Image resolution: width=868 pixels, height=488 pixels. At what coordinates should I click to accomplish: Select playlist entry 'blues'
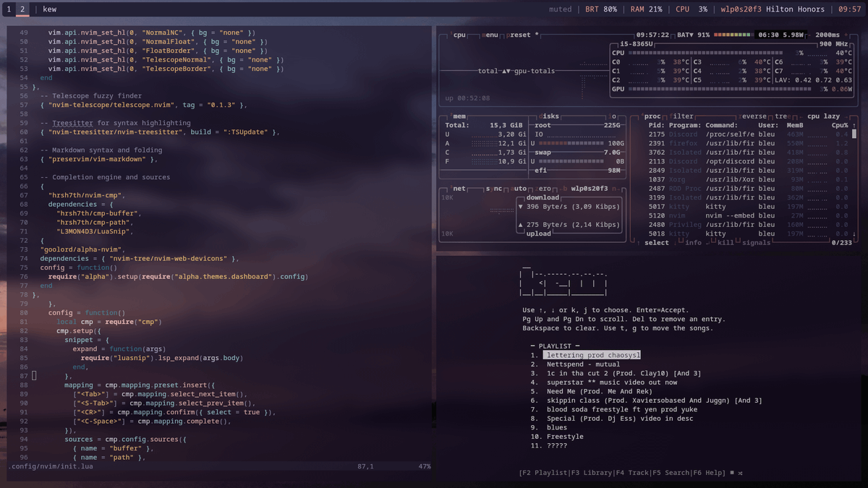[x=557, y=427]
